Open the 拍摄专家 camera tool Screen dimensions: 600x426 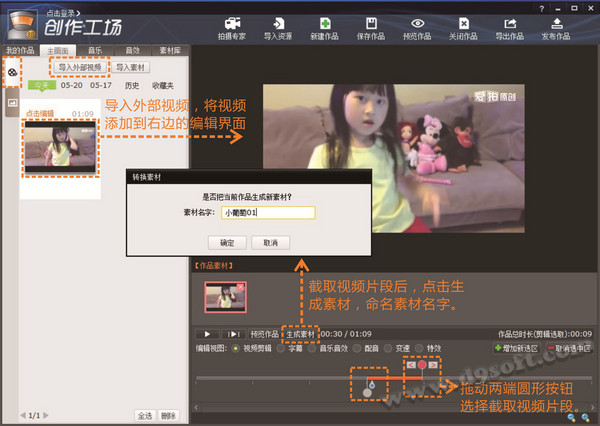pyautogui.click(x=232, y=29)
